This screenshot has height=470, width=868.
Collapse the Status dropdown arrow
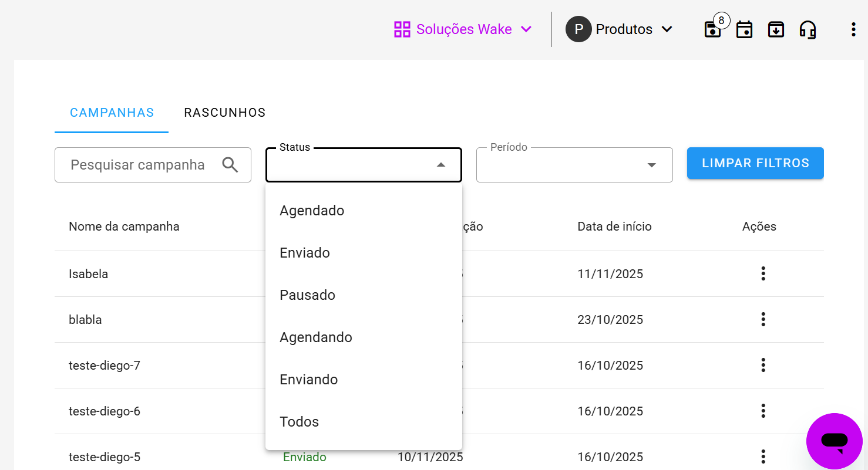(441, 165)
